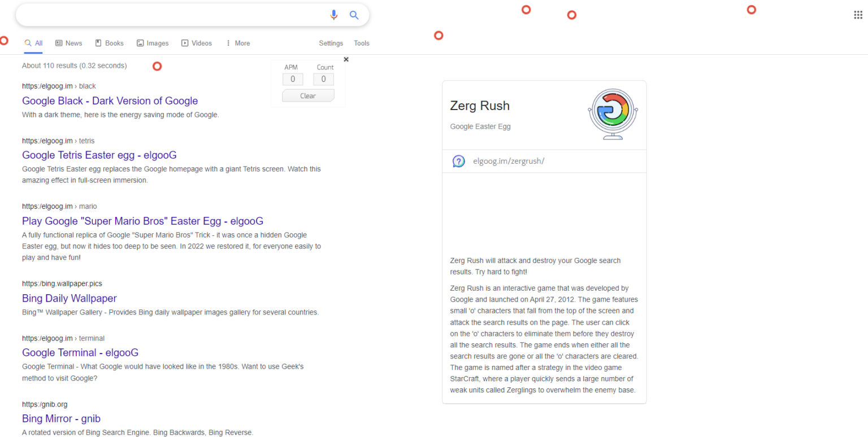Screen dimensions: 868x437
Task: Click the search magnifier icon
Action: point(354,15)
